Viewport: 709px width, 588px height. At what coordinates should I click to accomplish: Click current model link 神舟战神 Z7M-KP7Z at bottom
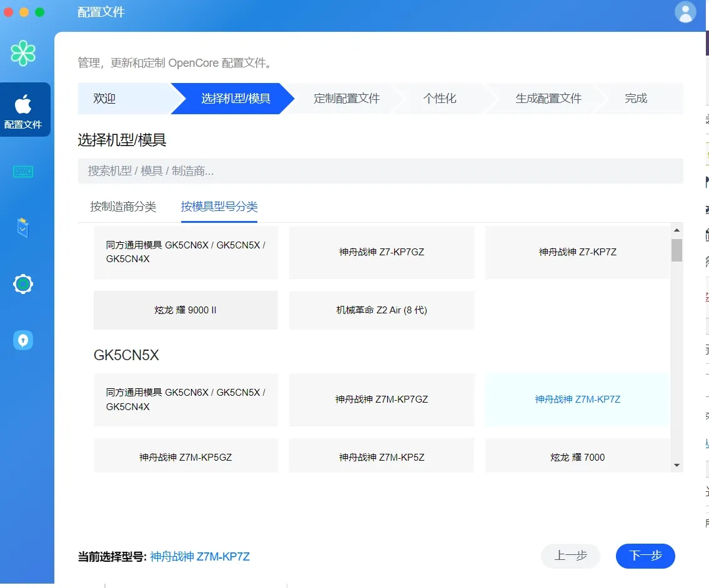(200, 556)
